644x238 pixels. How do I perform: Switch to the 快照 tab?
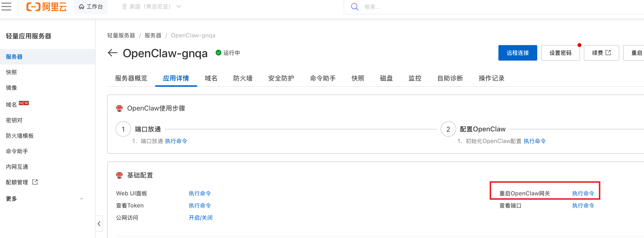(x=358, y=78)
